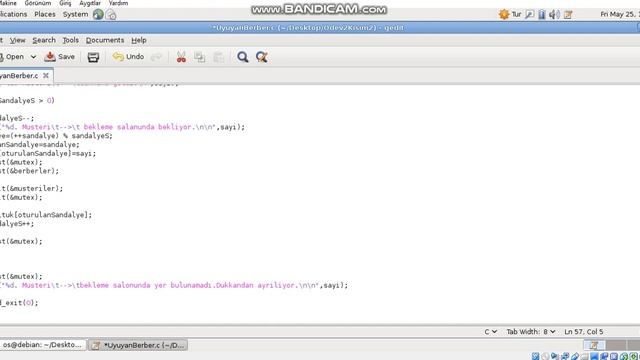Open the Documents menu
This screenshot has width=640, height=360.
(105, 40)
